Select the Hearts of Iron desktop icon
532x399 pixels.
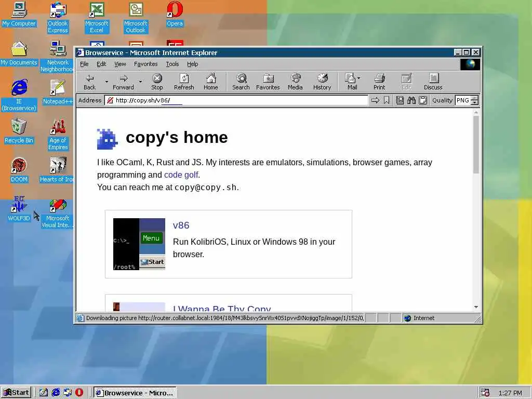pyautogui.click(x=57, y=170)
